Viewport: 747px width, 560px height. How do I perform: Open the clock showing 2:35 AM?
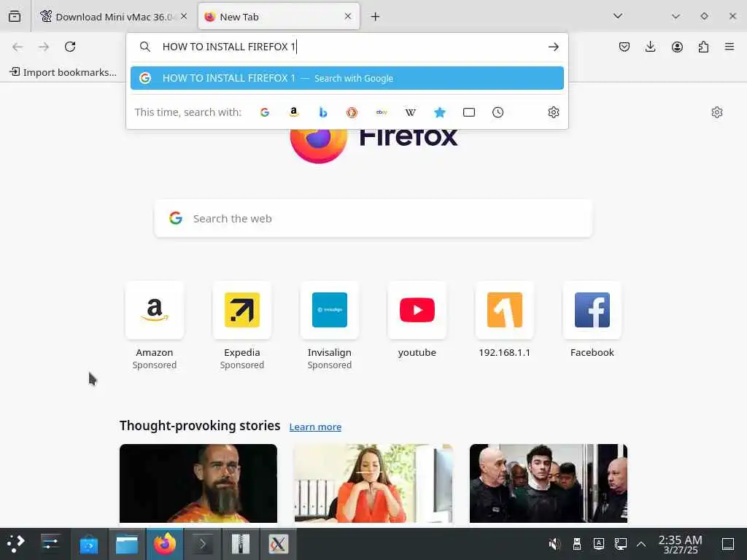click(x=681, y=544)
